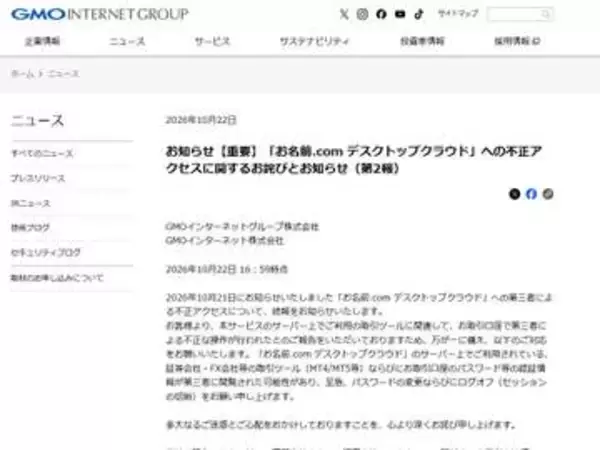
Task: Open the Instagram social icon
Action: [x=362, y=15]
